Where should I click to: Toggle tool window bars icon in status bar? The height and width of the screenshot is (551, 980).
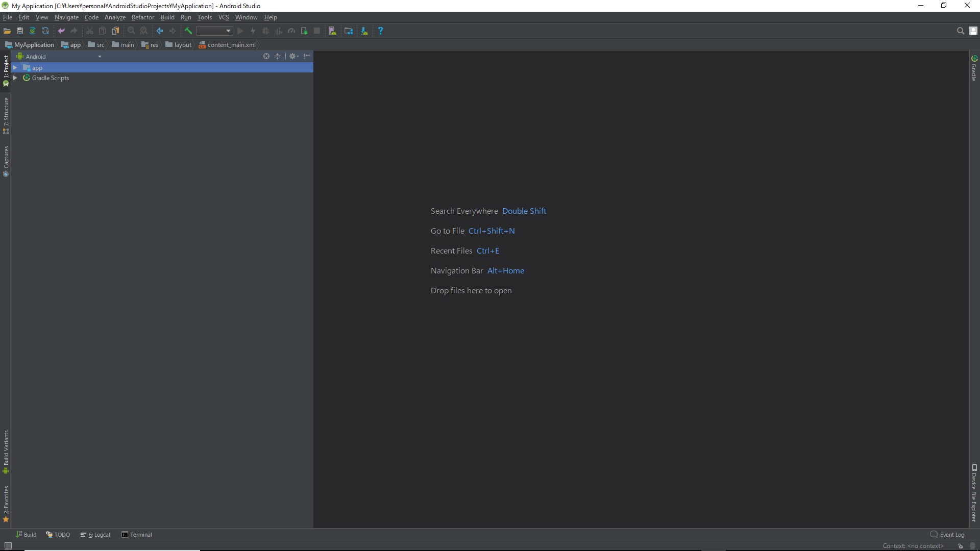point(8,546)
